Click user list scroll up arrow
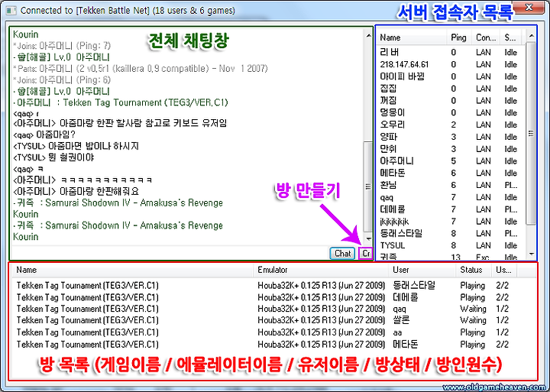The width and height of the screenshot is (550, 392). pyautogui.click(x=532, y=36)
